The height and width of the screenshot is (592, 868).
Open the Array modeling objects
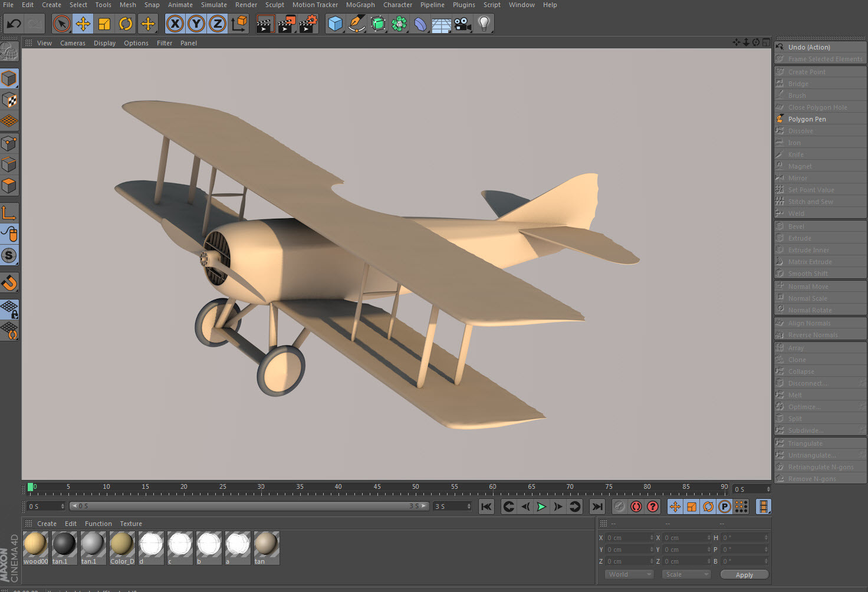pos(399,24)
